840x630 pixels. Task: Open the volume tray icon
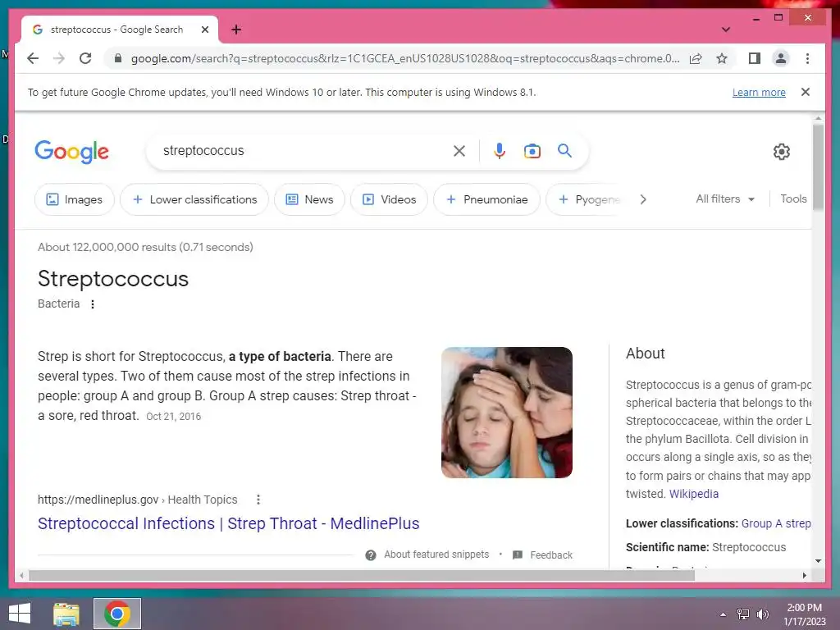coord(762,614)
